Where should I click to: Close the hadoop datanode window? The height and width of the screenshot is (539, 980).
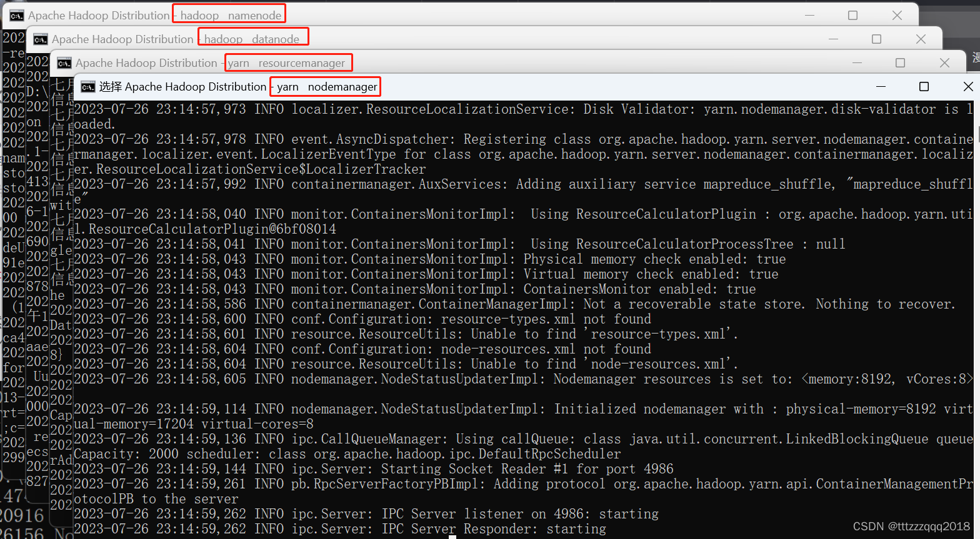point(921,39)
